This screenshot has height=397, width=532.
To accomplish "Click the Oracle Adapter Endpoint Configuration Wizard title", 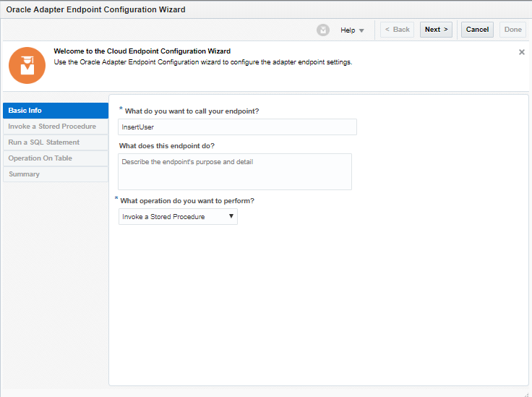I will (95, 9).
